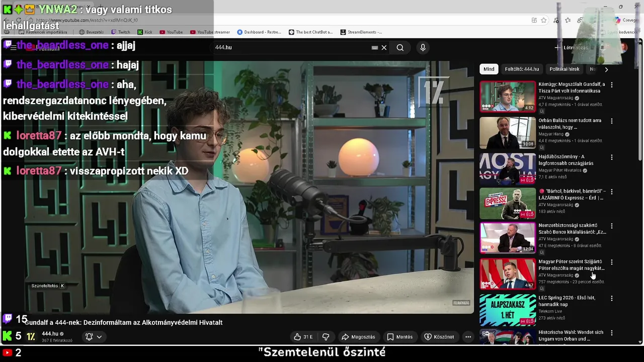Clear the search box with the X
The height and width of the screenshot is (362, 644).
384,47
